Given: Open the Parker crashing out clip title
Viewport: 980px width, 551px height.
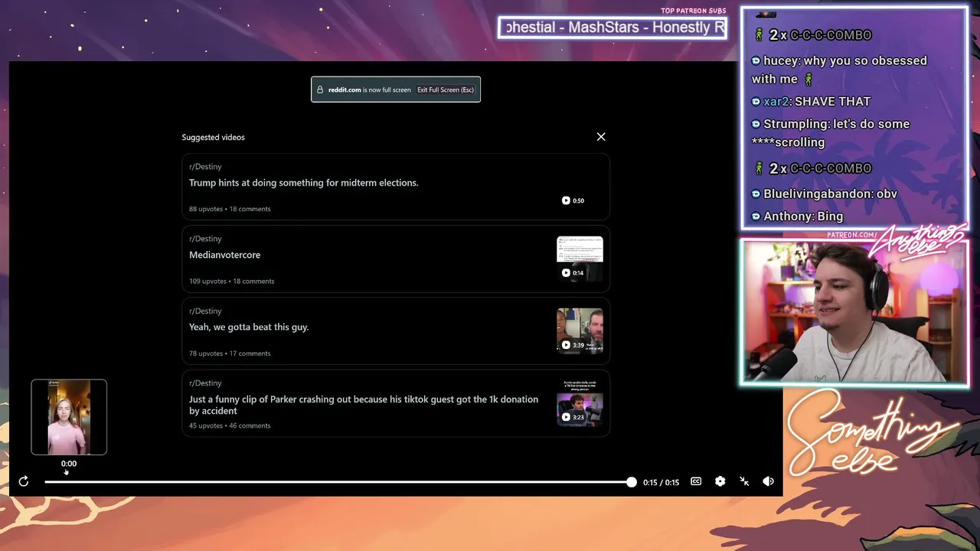Looking at the screenshot, I should (364, 405).
